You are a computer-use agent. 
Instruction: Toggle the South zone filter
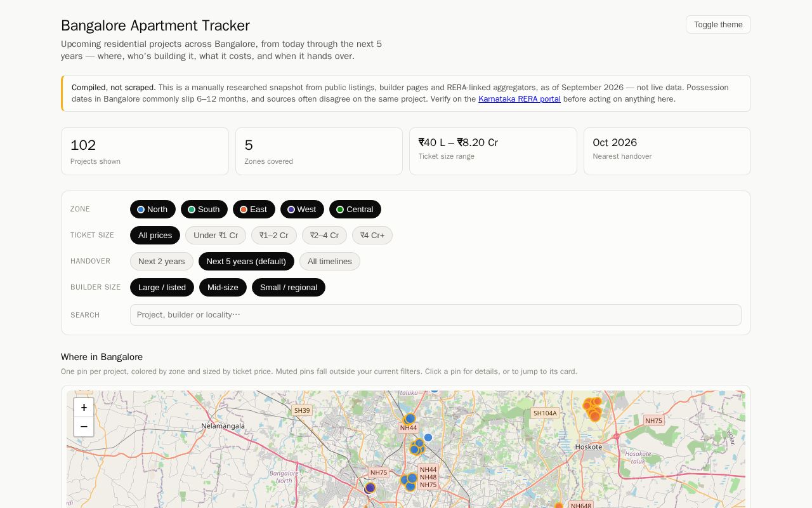204,209
